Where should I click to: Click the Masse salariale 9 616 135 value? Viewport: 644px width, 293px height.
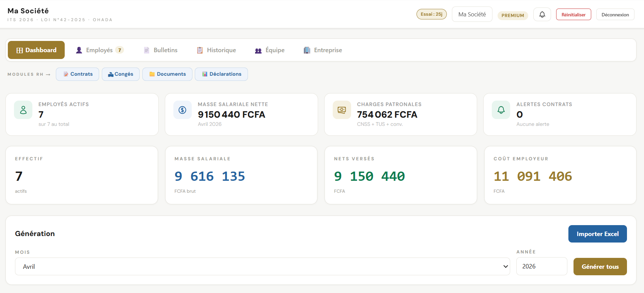(x=210, y=176)
